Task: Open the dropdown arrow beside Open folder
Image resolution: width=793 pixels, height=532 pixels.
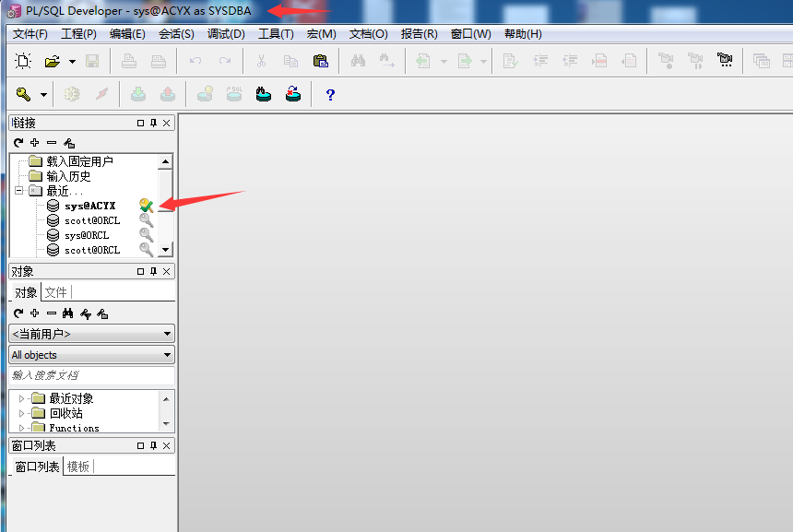Action: click(x=72, y=62)
